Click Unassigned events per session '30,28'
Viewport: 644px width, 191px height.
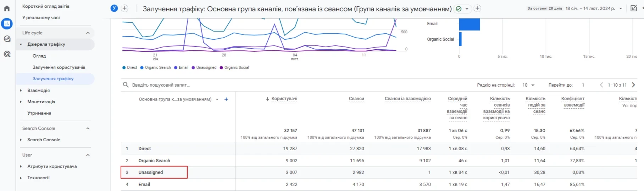click(x=540, y=173)
